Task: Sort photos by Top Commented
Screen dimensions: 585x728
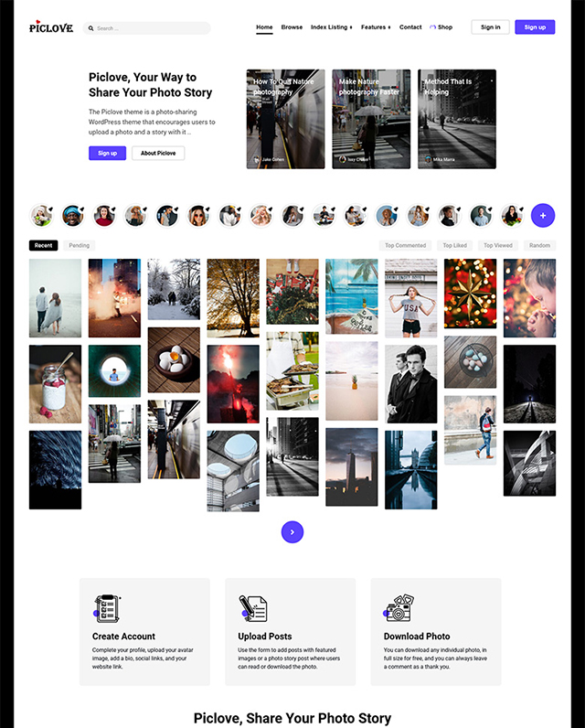Action: [x=405, y=245]
